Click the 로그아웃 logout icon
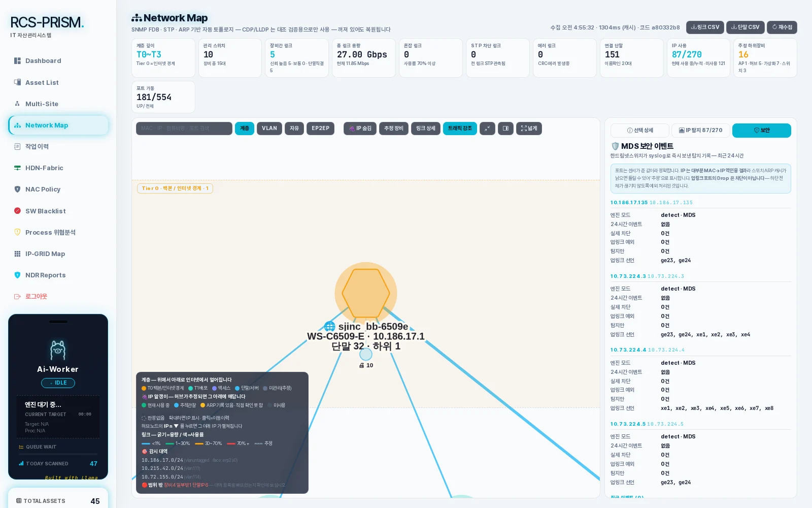 [17, 296]
